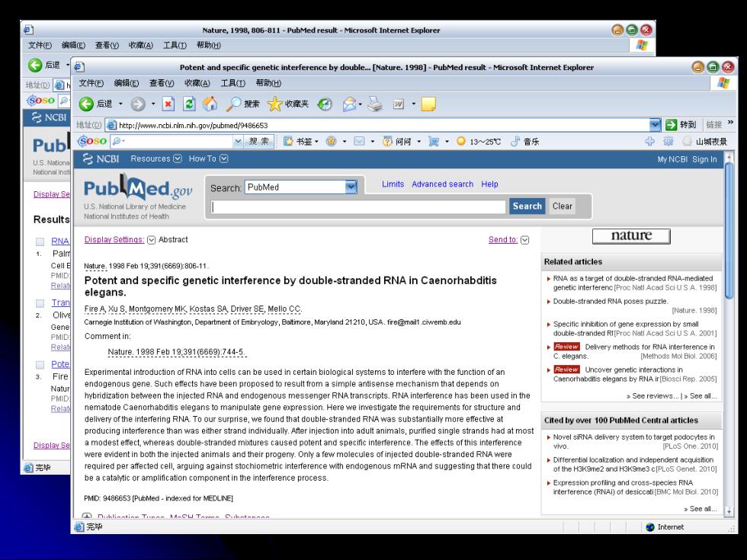Click the My NCBI link
Viewport: 747px width, 560px height.
pos(672,159)
